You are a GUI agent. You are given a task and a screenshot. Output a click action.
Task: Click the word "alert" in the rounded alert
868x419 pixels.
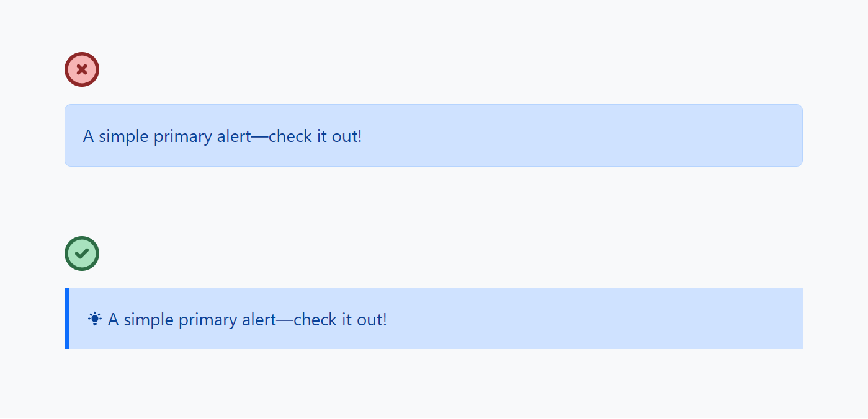pyautogui.click(x=233, y=136)
